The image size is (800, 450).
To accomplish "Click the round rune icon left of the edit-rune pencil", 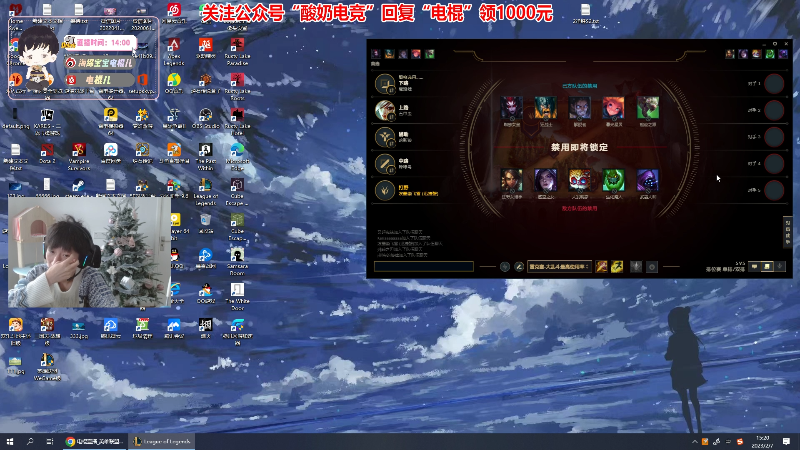I will 505,267.
